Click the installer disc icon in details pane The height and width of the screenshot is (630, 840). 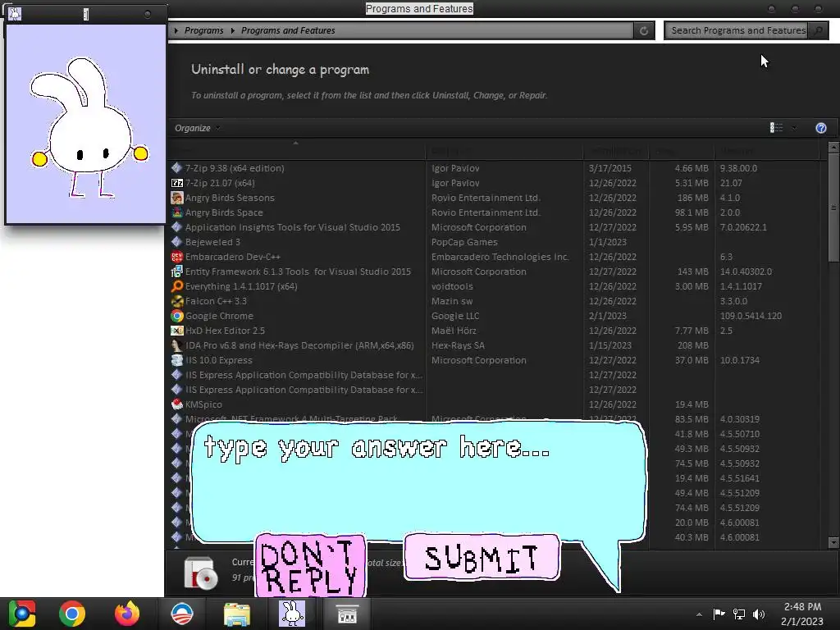[x=200, y=573]
